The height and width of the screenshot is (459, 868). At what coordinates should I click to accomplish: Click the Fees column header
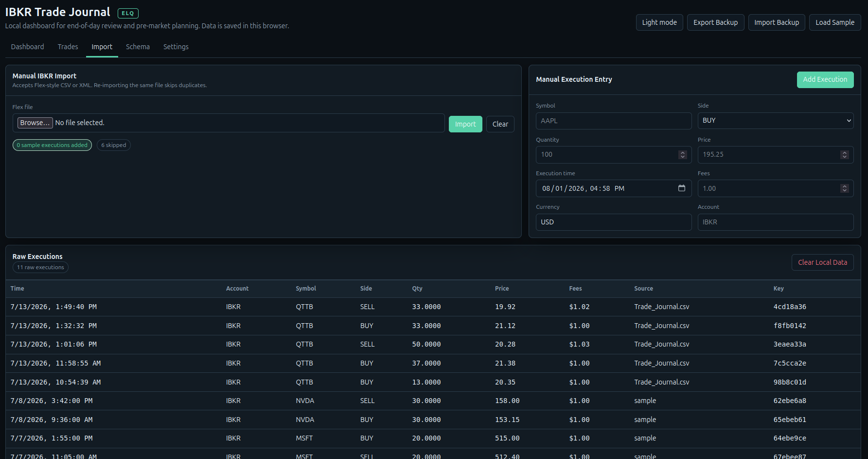pos(576,289)
